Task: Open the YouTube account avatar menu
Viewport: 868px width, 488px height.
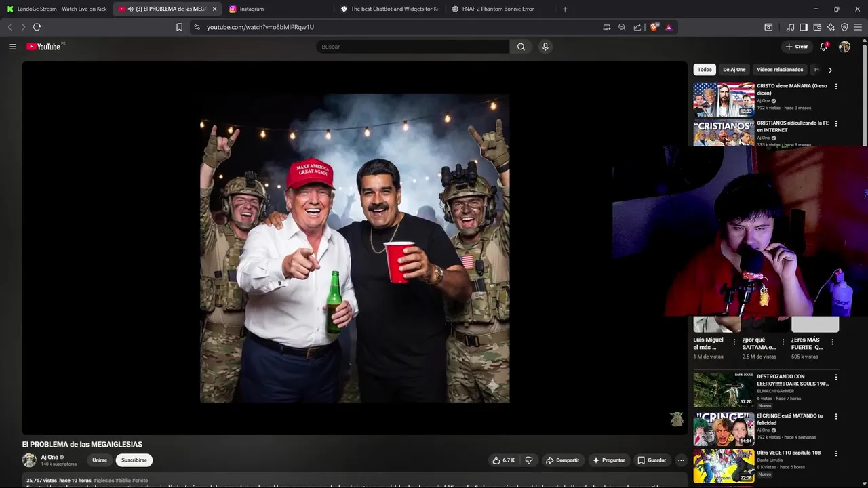Action: [x=844, y=47]
